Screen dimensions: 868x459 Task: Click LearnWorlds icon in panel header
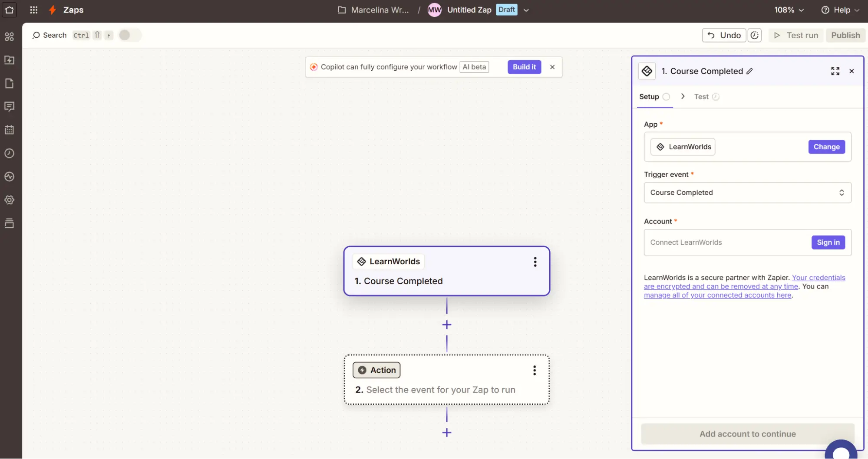click(647, 71)
